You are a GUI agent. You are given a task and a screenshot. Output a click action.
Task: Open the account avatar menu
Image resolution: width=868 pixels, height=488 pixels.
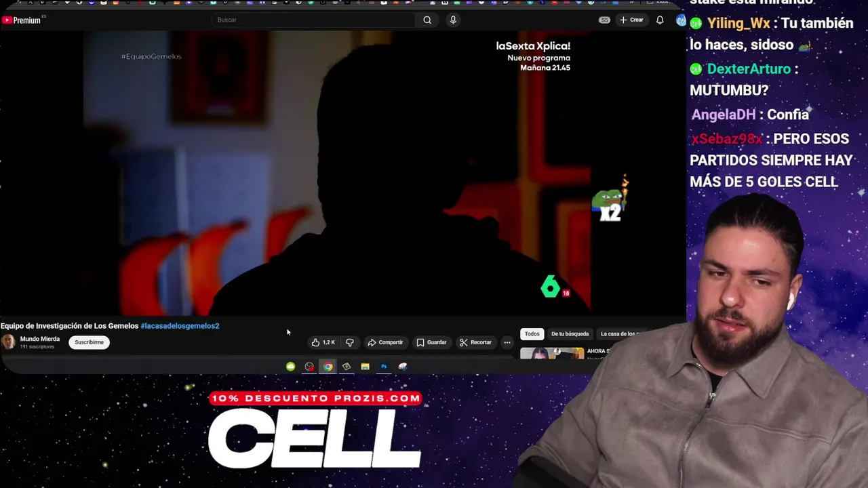coord(680,20)
